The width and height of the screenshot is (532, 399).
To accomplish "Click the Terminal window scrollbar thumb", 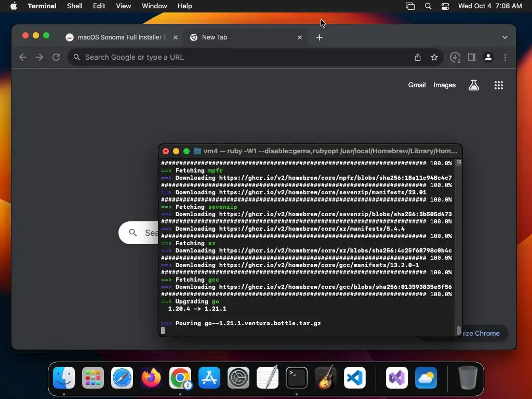I will coord(459,330).
